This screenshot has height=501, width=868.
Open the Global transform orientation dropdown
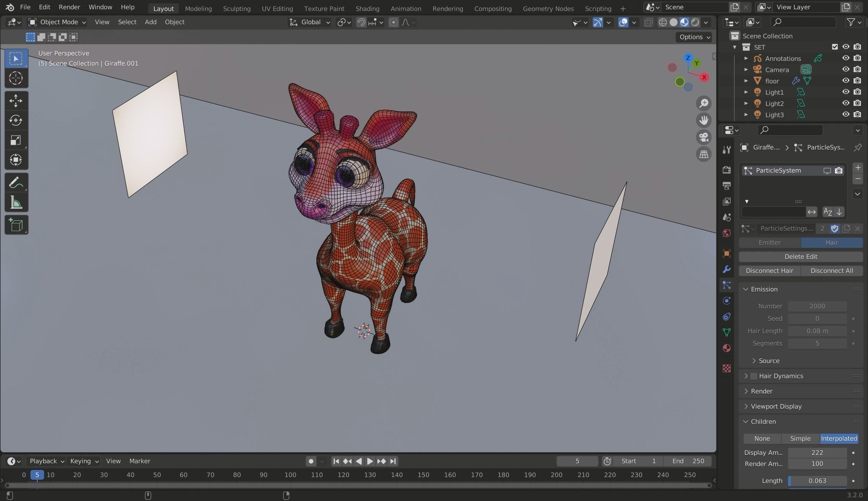(309, 22)
